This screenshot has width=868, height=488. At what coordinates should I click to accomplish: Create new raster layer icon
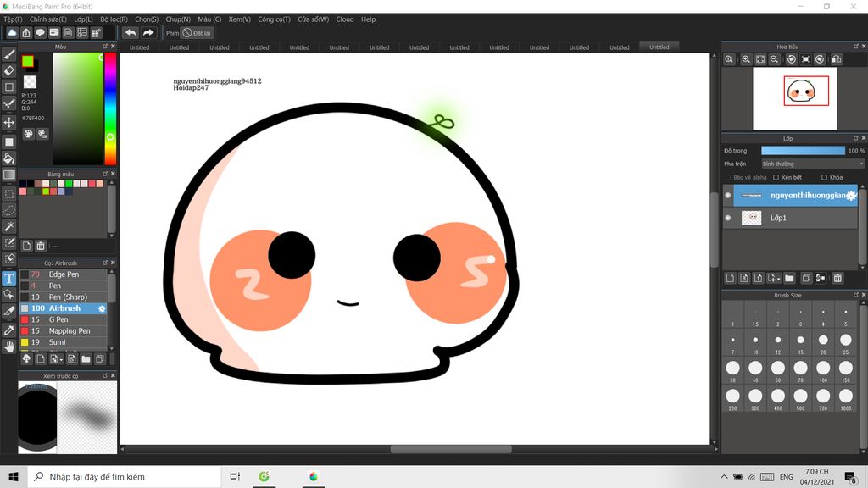(x=730, y=278)
